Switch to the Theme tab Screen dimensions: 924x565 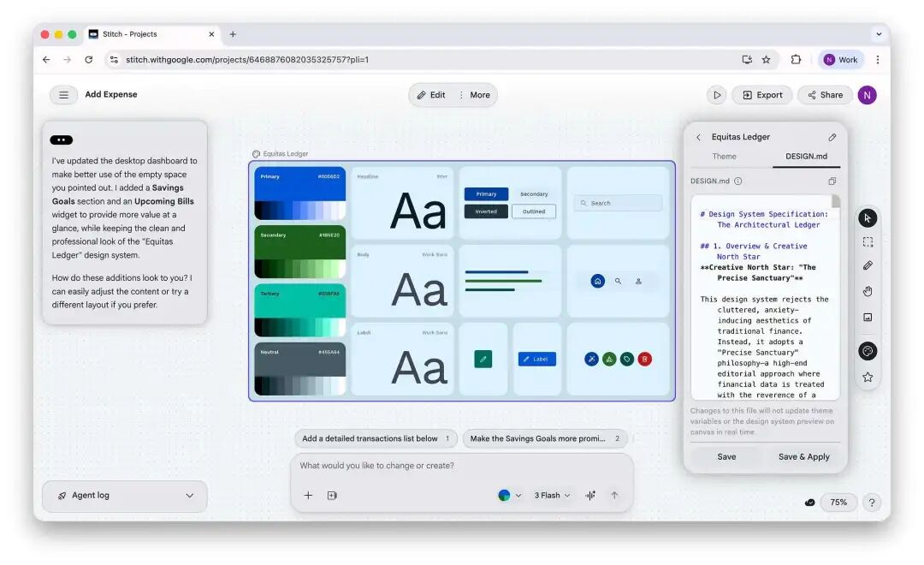[x=725, y=157]
